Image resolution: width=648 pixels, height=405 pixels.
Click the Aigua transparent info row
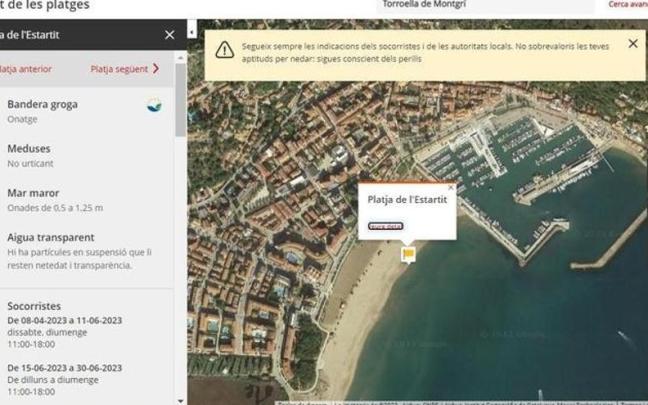(x=80, y=250)
